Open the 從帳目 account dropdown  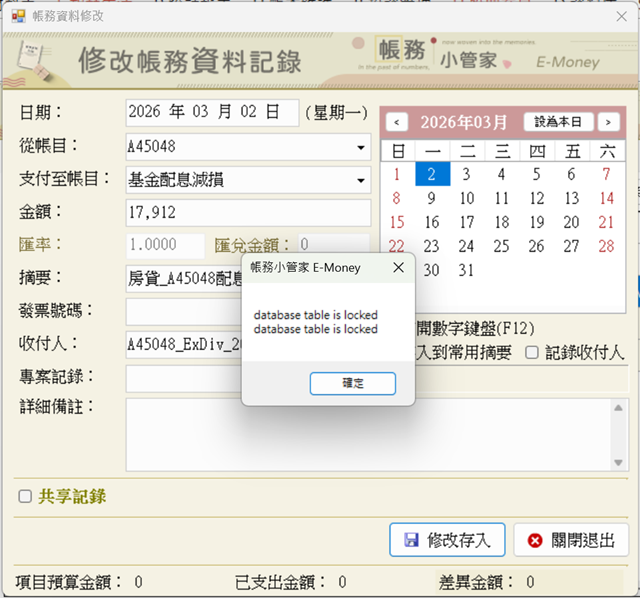[361, 147]
